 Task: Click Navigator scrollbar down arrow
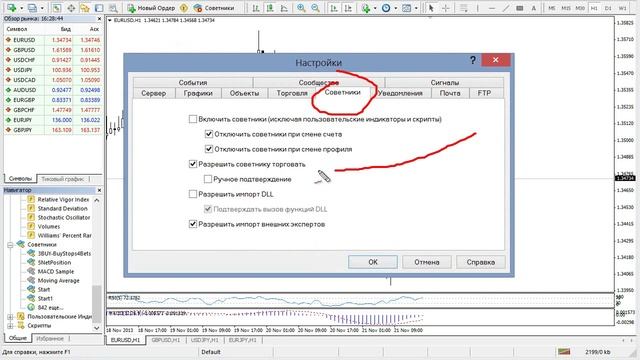click(97, 328)
